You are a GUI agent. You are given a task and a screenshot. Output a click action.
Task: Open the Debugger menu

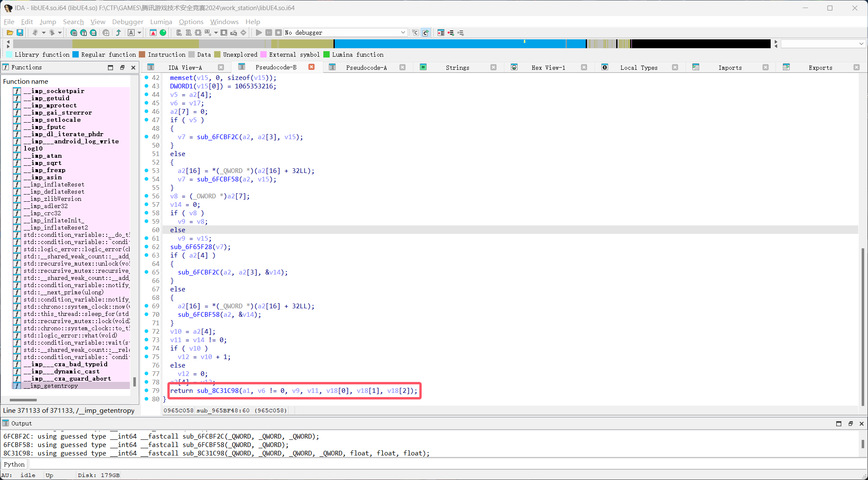(x=128, y=22)
